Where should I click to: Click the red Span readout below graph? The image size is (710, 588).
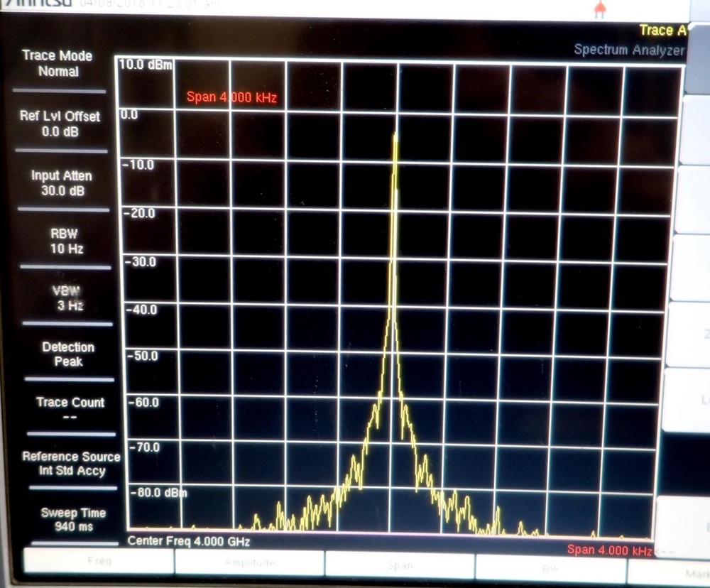pyautogui.click(x=609, y=550)
